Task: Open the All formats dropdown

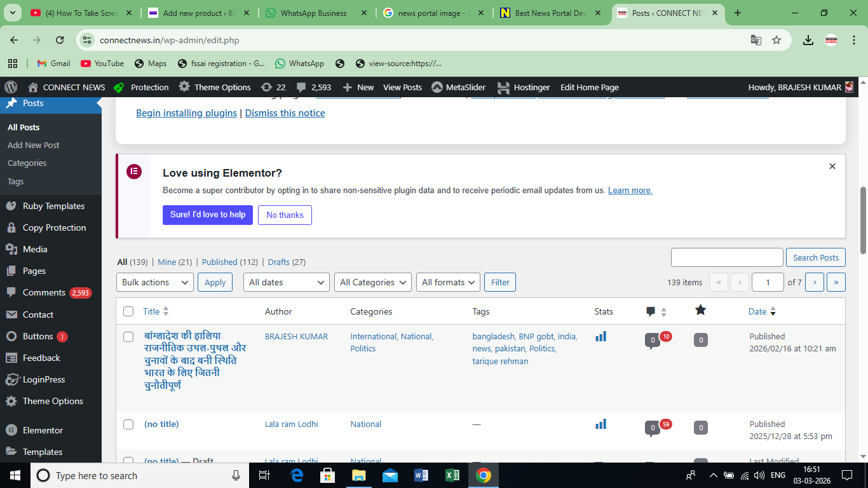Action: (448, 281)
